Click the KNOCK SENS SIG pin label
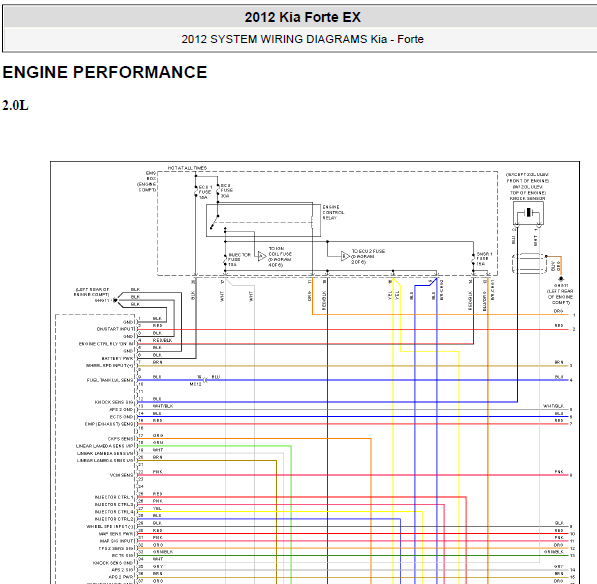597x584 pixels. (x=114, y=402)
